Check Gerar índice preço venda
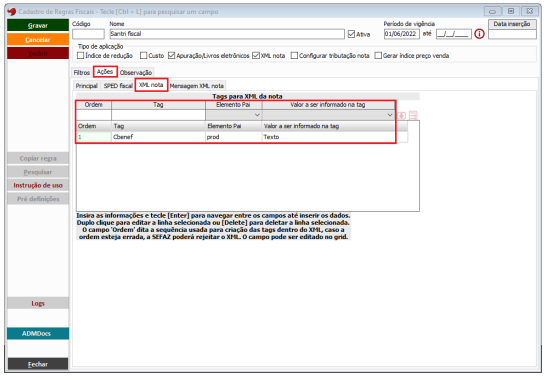This screenshot has height=379, width=546. click(378, 56)
